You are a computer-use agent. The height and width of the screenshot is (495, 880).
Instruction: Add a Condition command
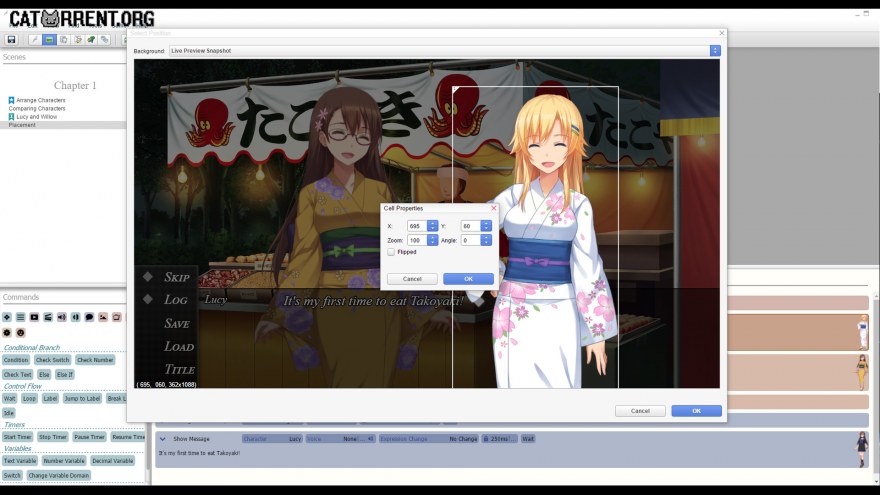[16, 360]
